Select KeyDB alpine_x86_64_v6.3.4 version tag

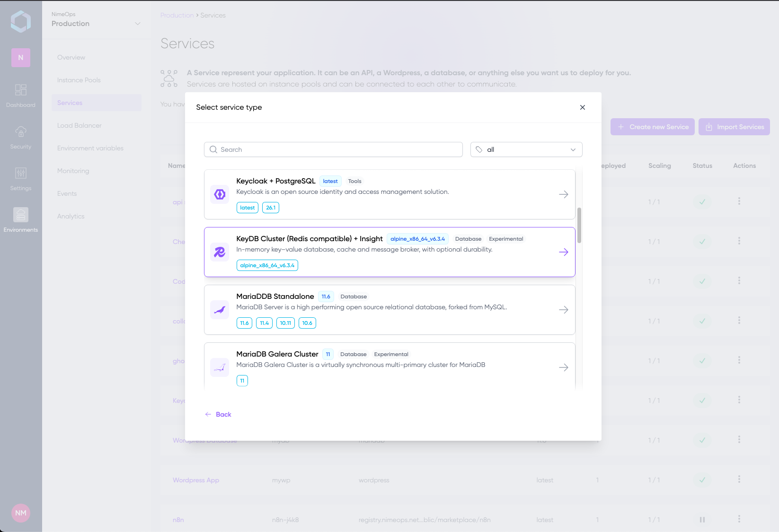click(267, 265)
